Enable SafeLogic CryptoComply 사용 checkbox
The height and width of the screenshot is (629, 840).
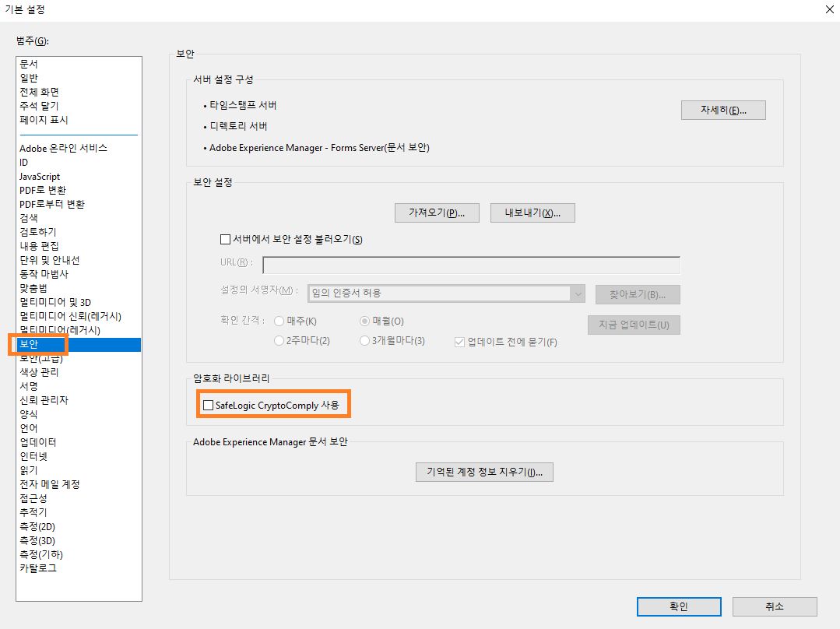tap(208, 404)
